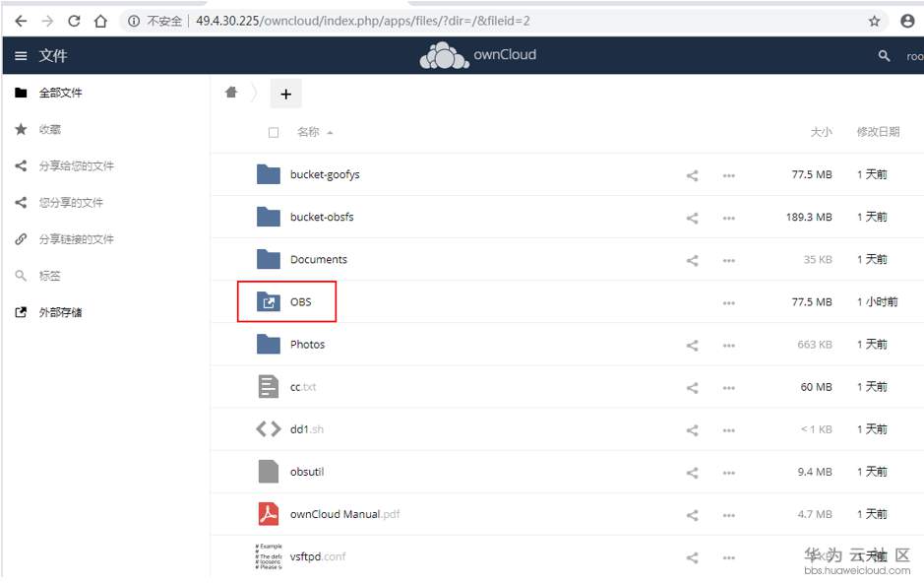Share the bucket-obsfs folder

(x=693, y=218)
